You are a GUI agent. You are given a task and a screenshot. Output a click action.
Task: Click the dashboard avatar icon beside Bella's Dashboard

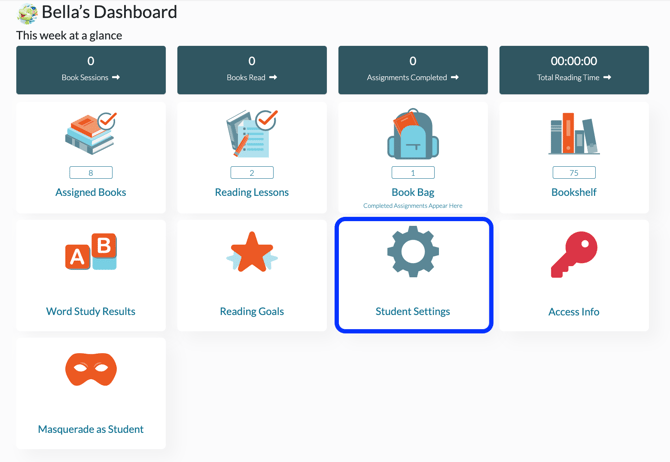click(27, 13)
